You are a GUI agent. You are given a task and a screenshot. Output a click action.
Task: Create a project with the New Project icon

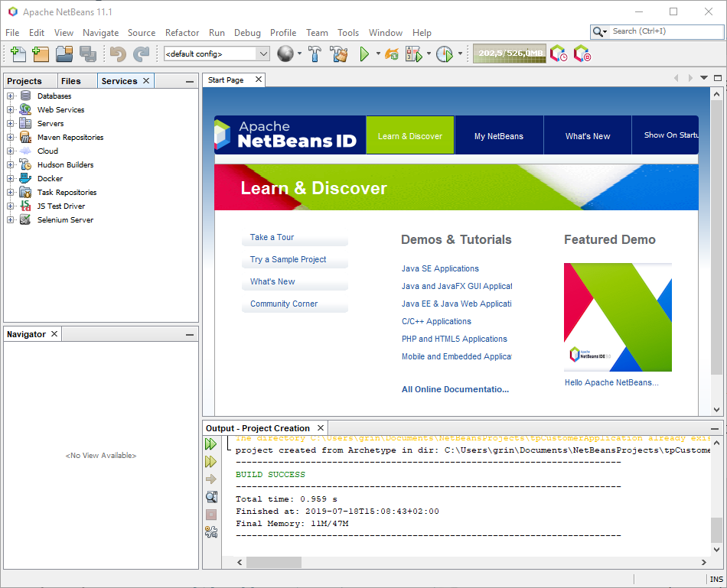[x=41, y=54]
